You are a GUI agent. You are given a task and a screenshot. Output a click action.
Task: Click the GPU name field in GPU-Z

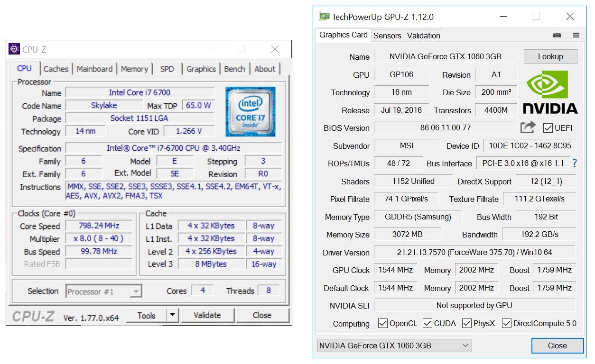(446, 56)
